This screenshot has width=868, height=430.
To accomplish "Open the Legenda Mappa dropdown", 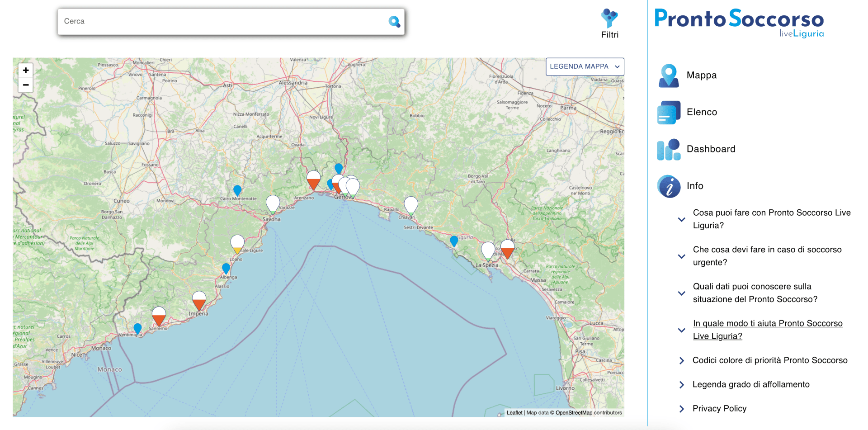I will pos(585,66).
